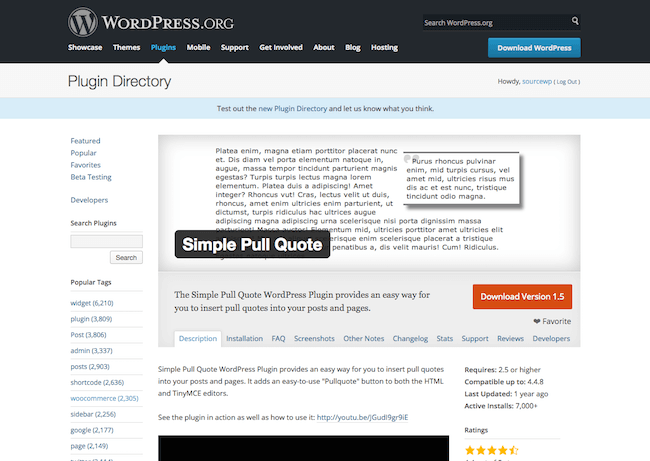Click the Download WordPress button
The image size is (650, 461).
pyautogui.click(x=534, y=48)
